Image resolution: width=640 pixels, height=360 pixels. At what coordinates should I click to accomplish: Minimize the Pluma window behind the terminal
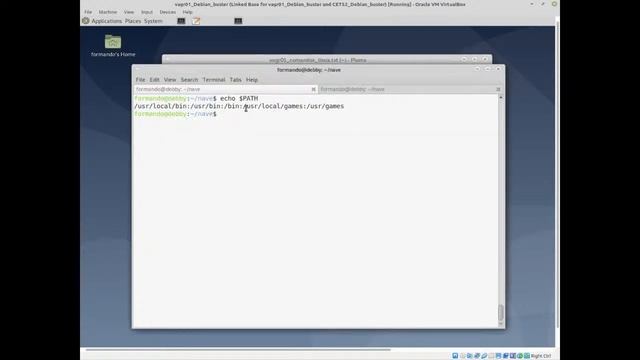(464, 60)
